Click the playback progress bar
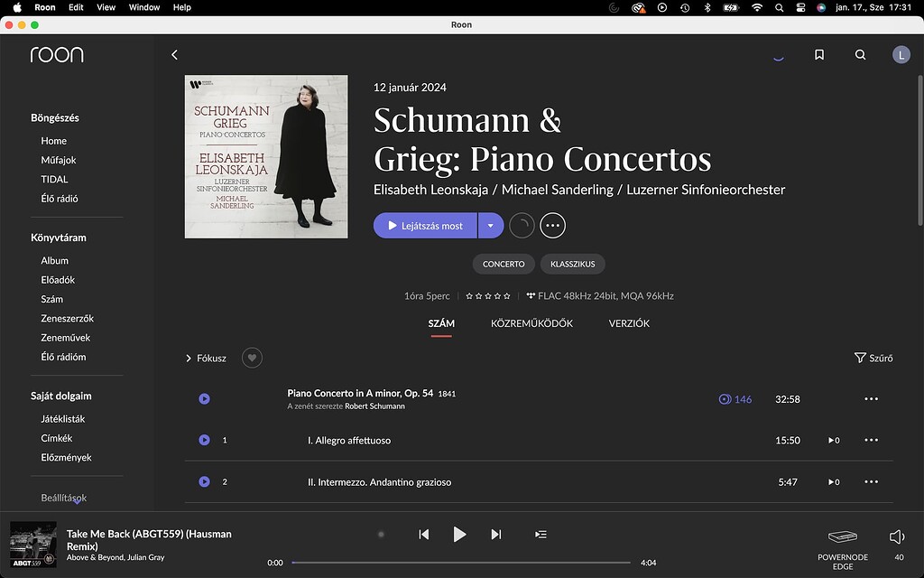Screen dimensions: 924x578 tap(462, 562)
